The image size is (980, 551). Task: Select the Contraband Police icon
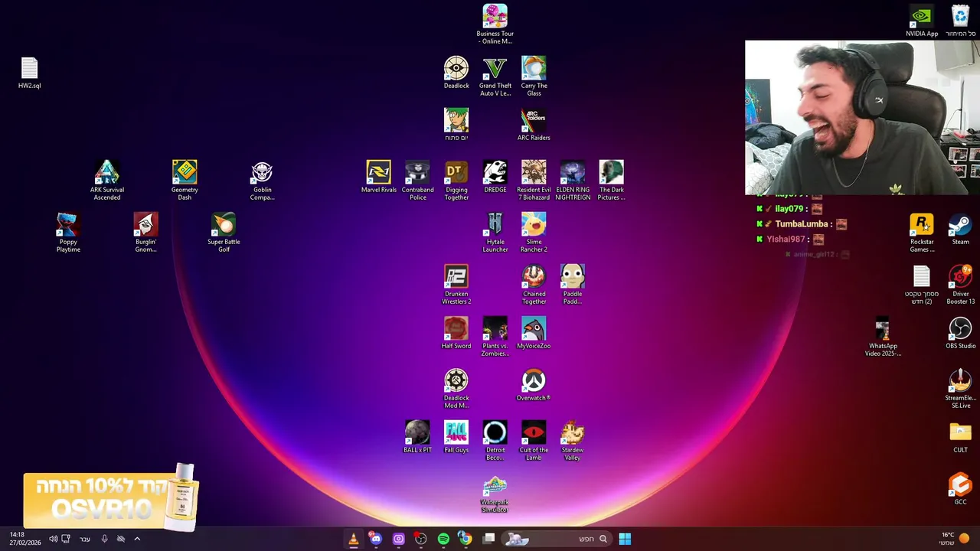coord(417,180)
